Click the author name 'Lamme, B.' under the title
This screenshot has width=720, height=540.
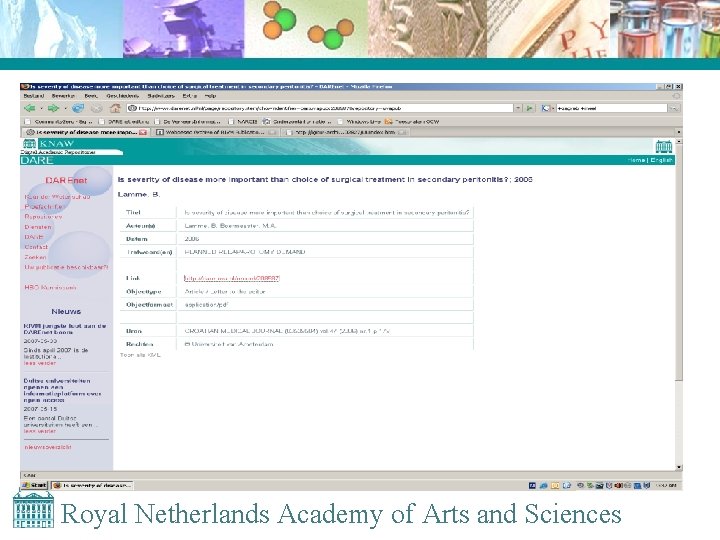coord(139,195)
